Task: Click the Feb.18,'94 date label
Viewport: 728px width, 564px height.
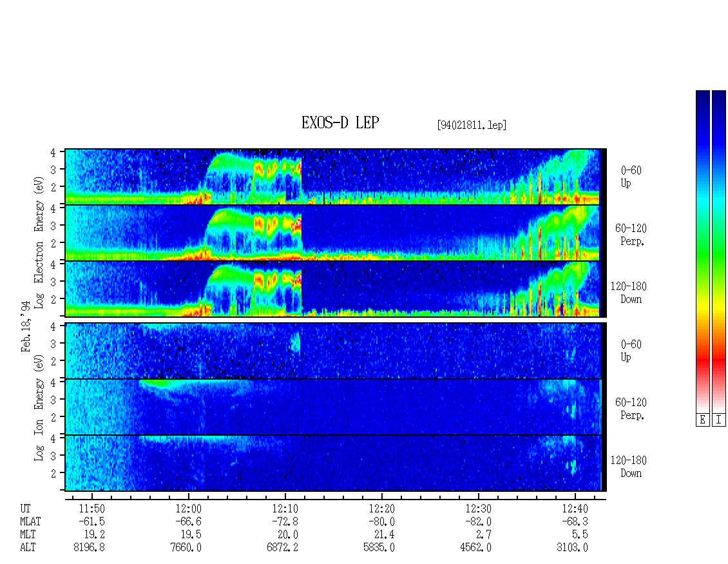Action: pos(26,326)
